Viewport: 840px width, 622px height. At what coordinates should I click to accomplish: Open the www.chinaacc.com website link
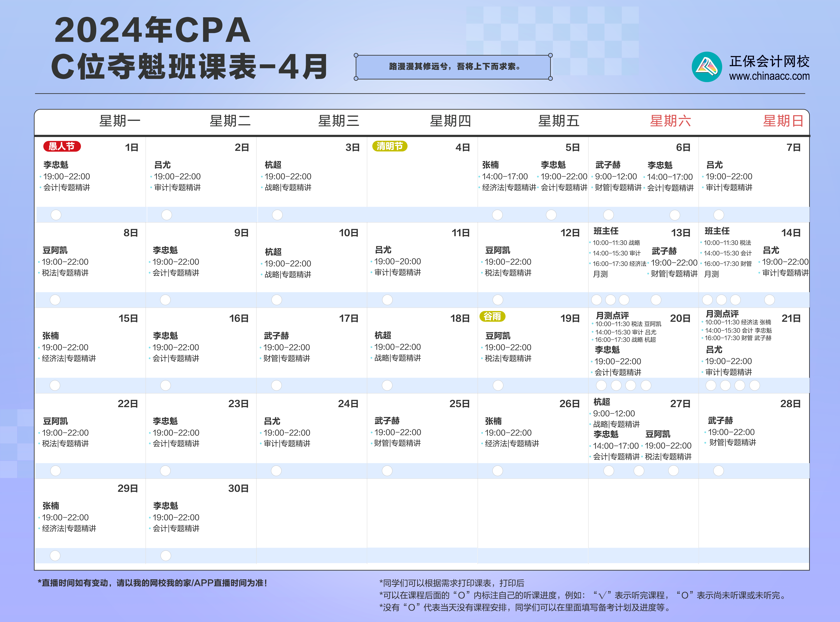pos(769,76)
